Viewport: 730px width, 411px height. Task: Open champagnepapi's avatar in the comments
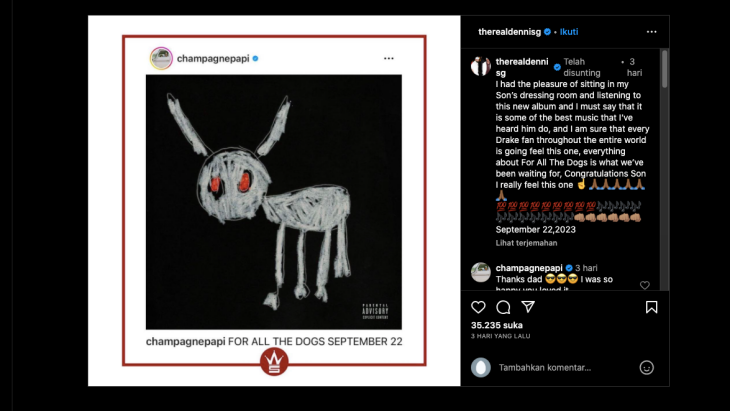480,272
